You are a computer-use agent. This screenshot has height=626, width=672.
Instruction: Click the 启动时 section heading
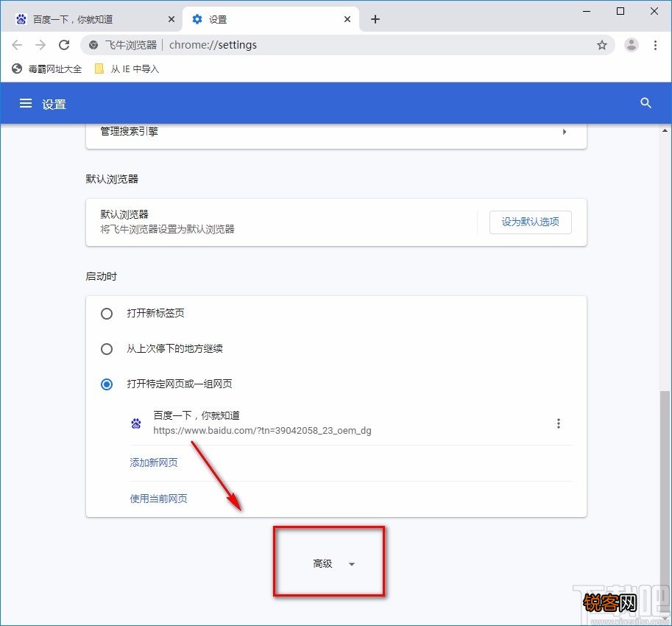(x=101, y=277)
